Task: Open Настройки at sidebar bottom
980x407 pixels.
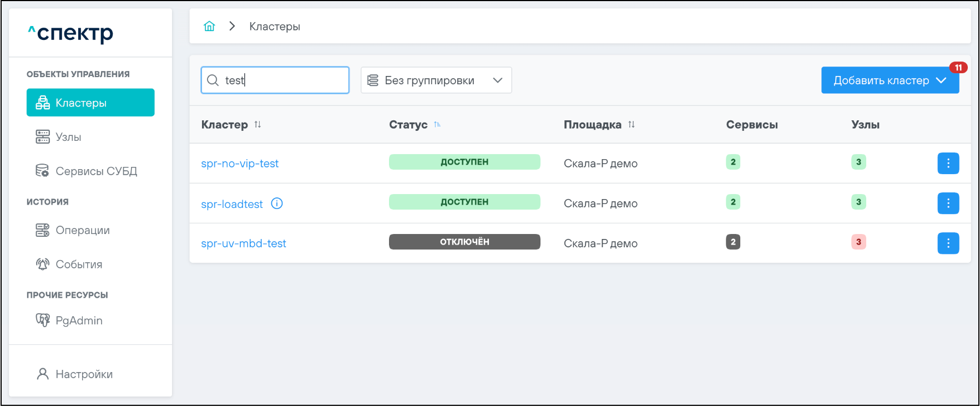Action: click(x=84, y=374)
